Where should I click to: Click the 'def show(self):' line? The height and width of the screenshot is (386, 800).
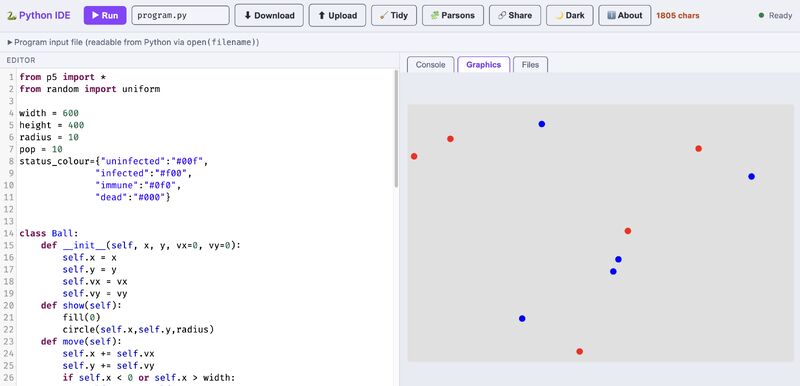[82, 305]
